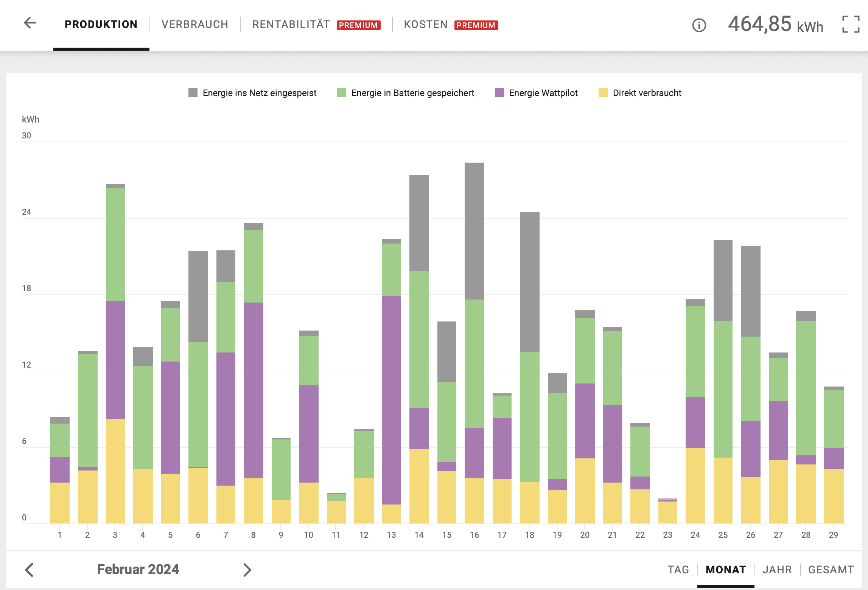The width and height of the screenshot is (868, 590).
Task: Click y-axis label '30'
Action: point(26,135)
